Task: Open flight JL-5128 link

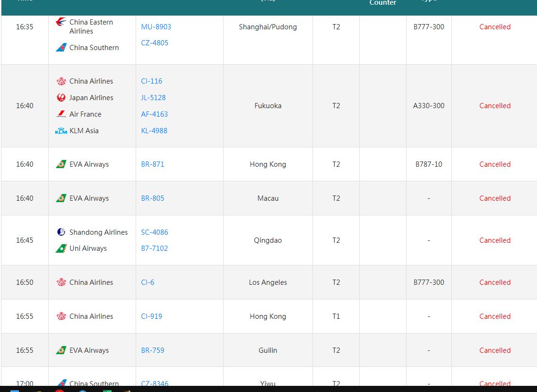Action: point(153,97)
